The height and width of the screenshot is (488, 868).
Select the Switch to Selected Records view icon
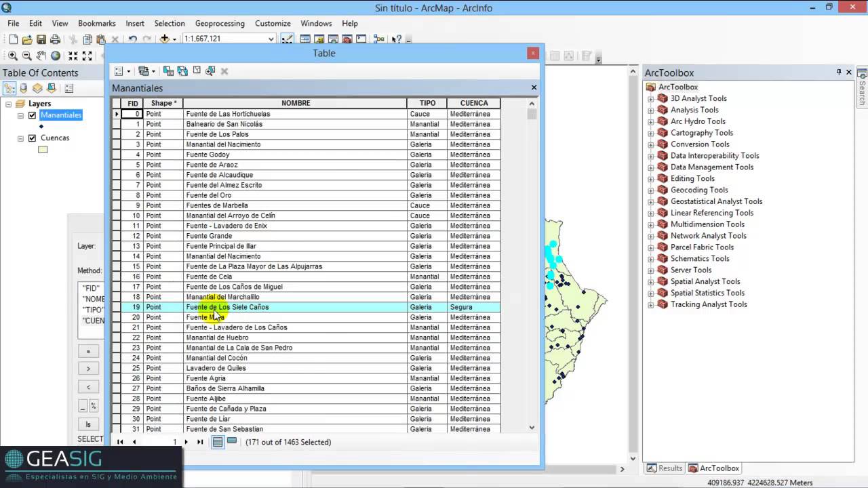[231, 441]
